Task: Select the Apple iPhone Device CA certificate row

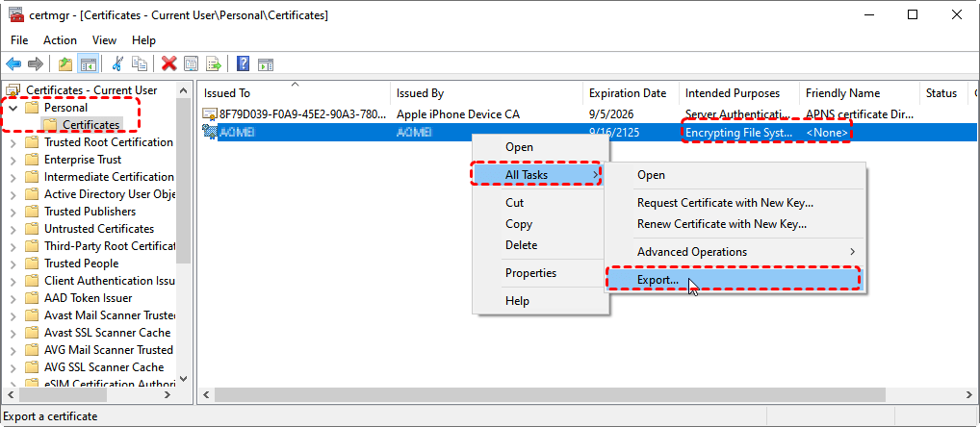Action: [458, 114]
